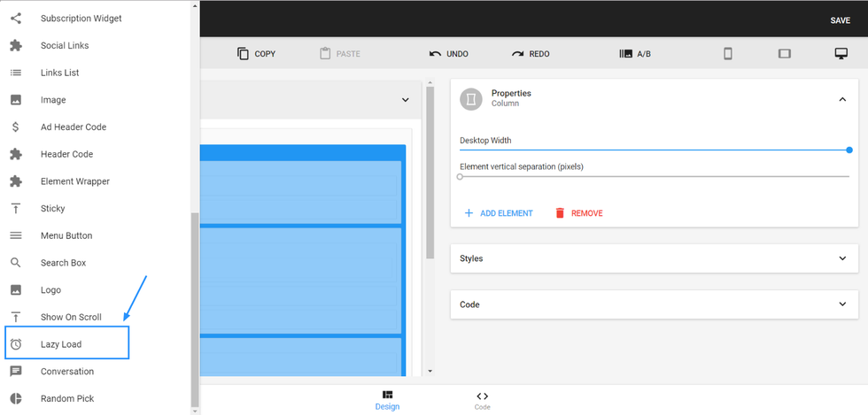
Task: Switch to tablet preview icon
Action: 784,54
